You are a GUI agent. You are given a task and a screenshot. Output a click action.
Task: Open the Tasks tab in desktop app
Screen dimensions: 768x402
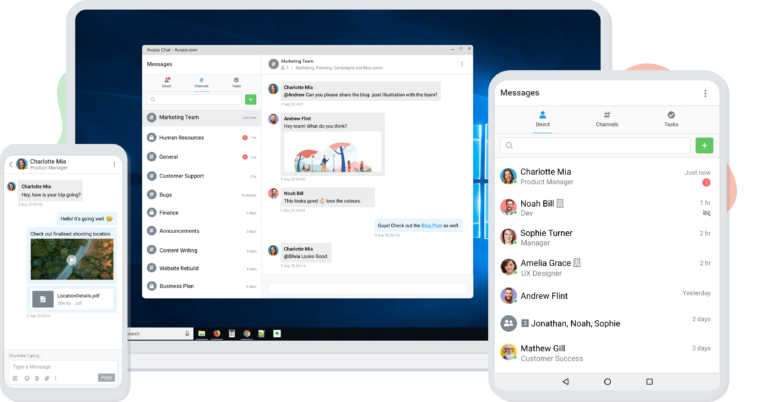(236, 82)
